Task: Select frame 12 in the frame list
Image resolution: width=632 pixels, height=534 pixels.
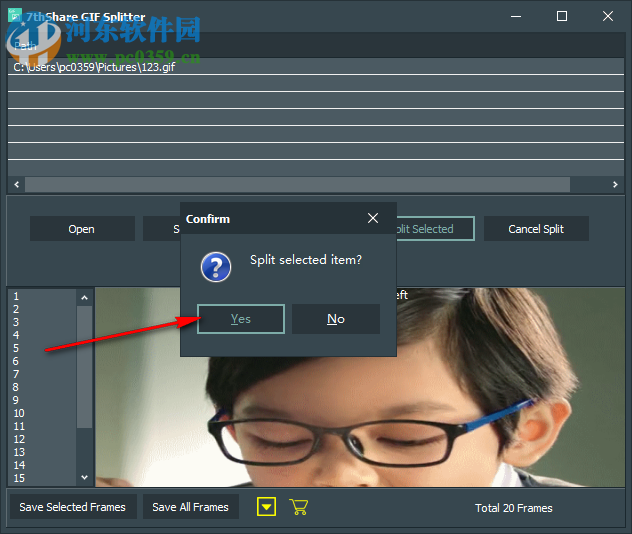Action: point(42,439)
